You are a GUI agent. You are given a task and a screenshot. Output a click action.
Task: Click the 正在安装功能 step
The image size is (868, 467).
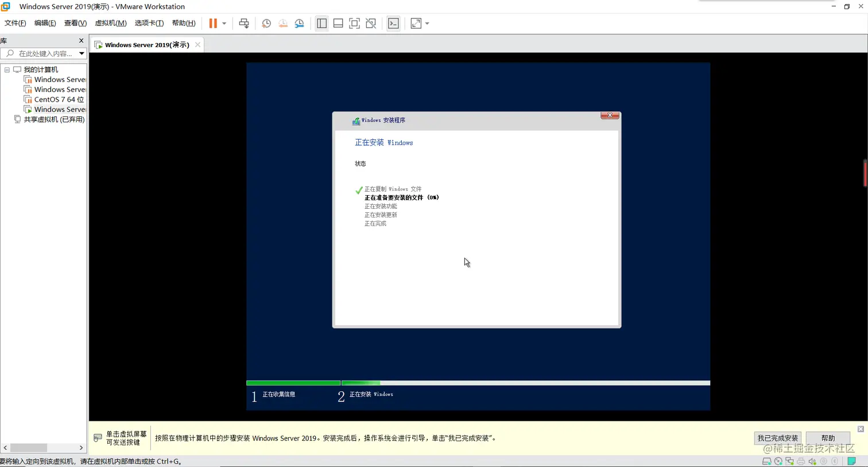coord(381,206)
